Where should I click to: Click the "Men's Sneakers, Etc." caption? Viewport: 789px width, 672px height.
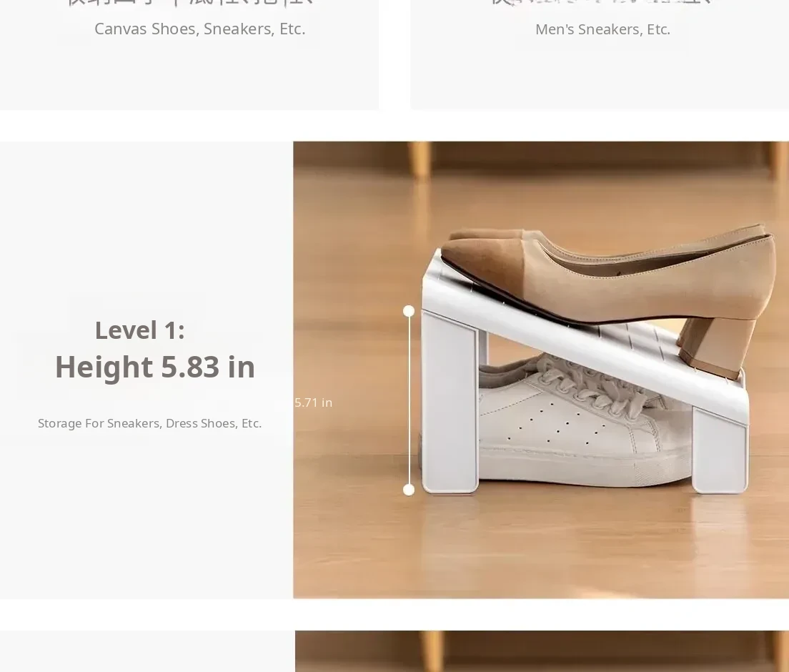[x=602, y=29]
